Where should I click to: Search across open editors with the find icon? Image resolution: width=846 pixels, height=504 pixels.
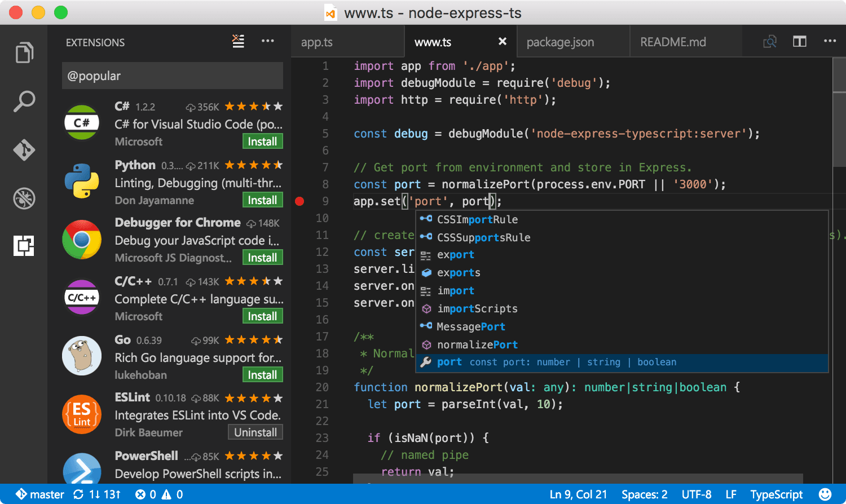(x=769, y=41)
